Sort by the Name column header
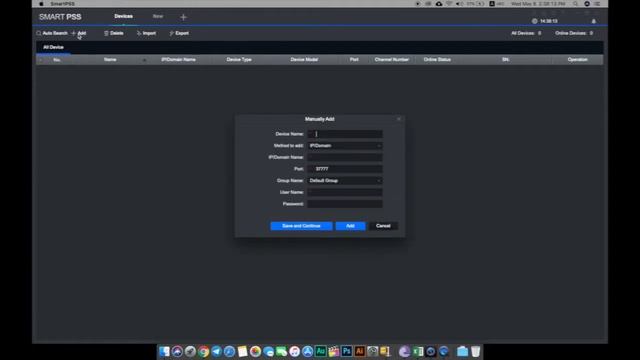Viewport: 640px width, 360px height. pyautogui.click(x=110, y=60)
